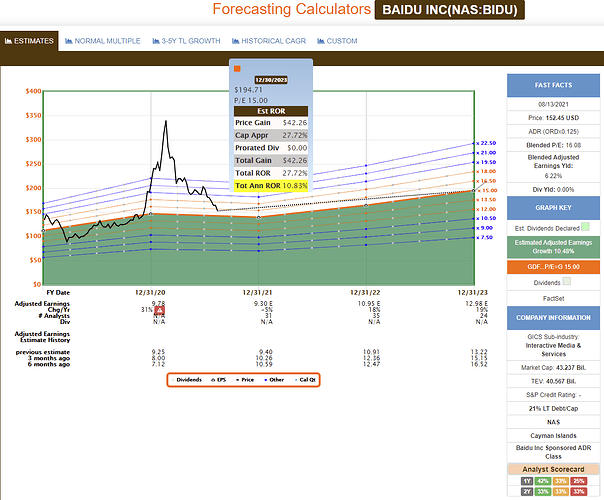Click the Fast Facts panel header
This screenshot has width=604, height=500.
pos(553,85)
